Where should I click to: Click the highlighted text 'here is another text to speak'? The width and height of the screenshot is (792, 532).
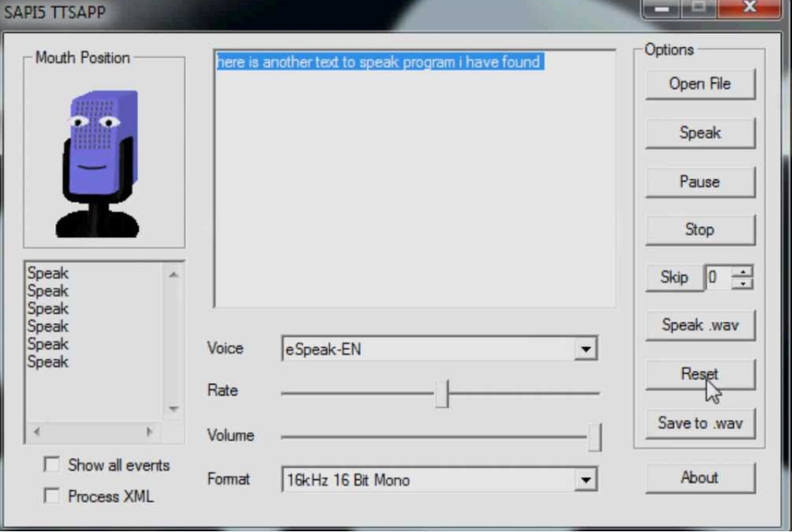[307, 62]
